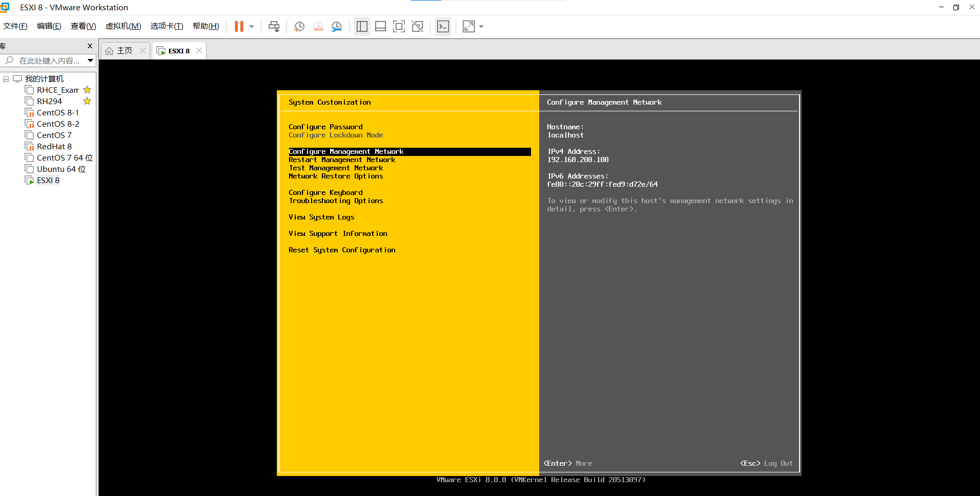
Task: Select View System Logs entry
Action: pyautogui.click(x=321, y=217)
